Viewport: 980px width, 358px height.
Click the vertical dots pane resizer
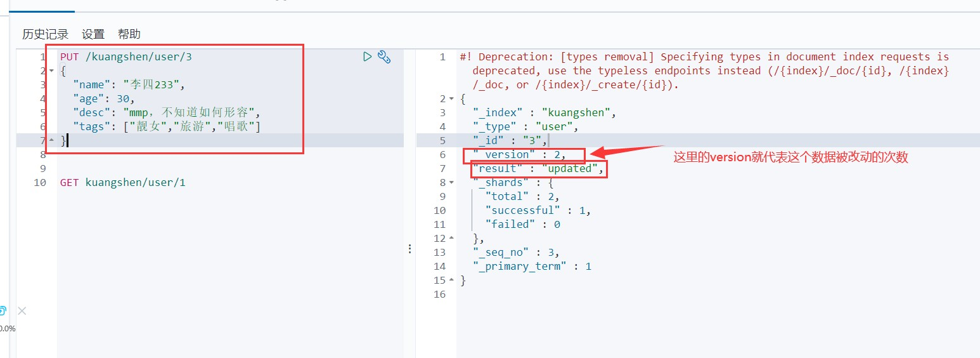(x=409, y=249)
